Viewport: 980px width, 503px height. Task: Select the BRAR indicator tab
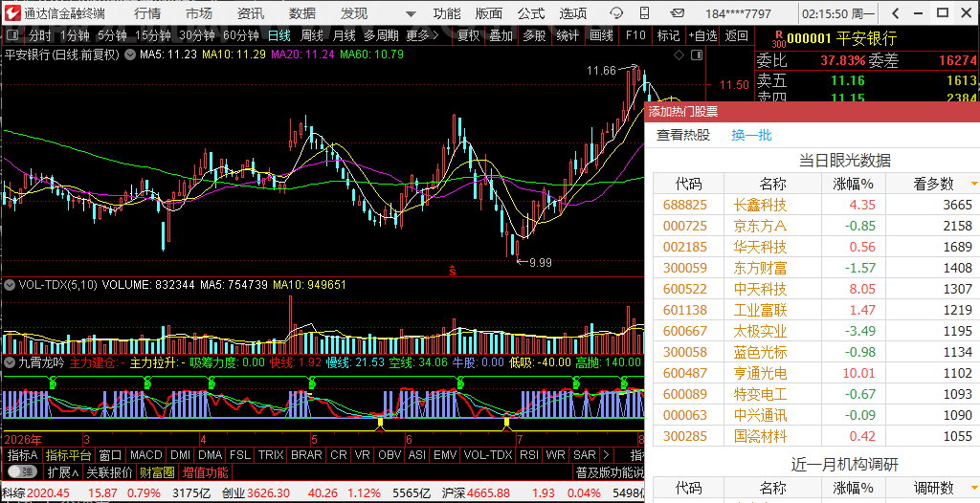[x=306, y=455]
